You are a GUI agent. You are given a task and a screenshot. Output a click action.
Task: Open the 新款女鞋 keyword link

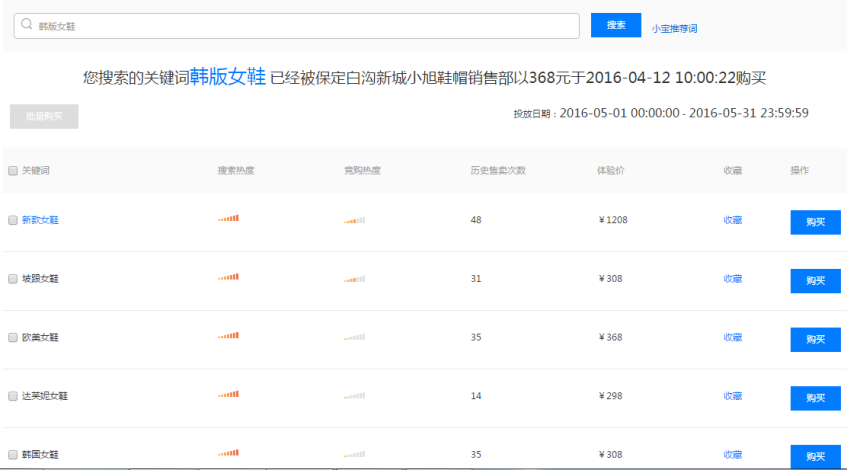40,220
